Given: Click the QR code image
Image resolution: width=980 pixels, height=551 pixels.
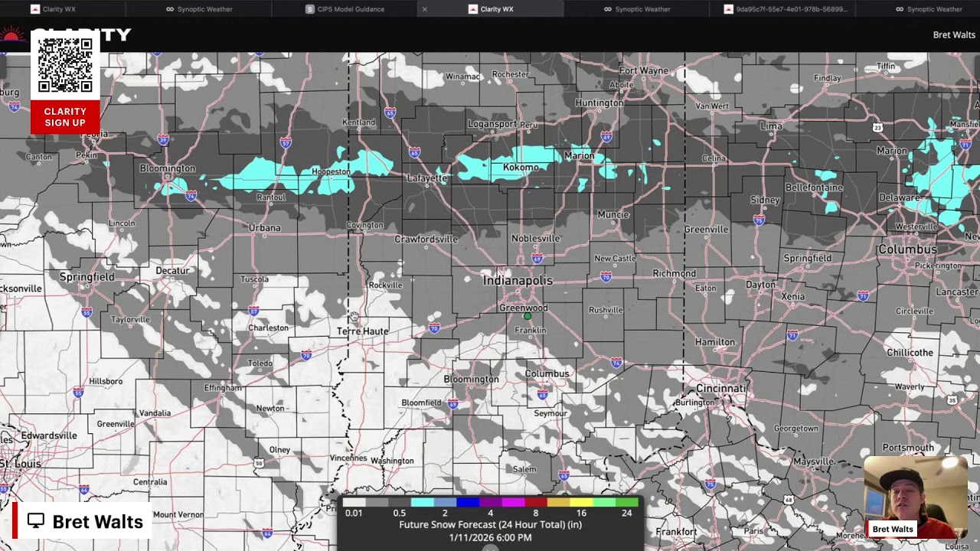Looking at the screenshot, I should [x=65, y=66].
